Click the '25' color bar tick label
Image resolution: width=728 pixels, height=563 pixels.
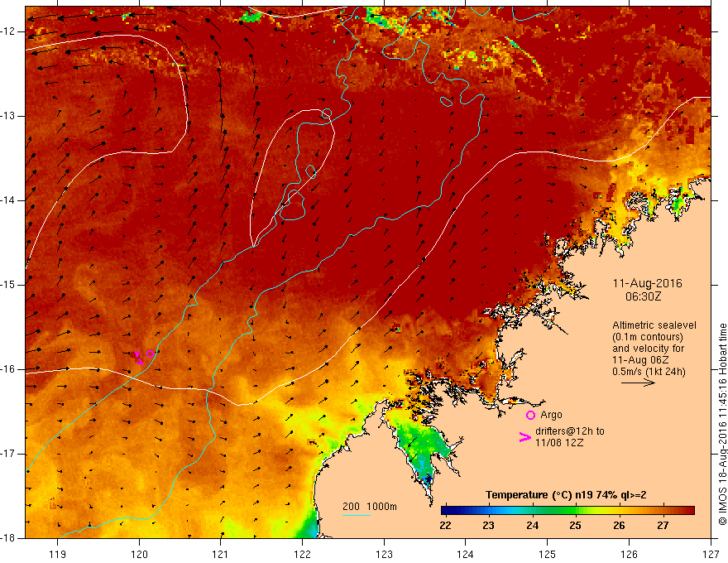coord(575,526)
